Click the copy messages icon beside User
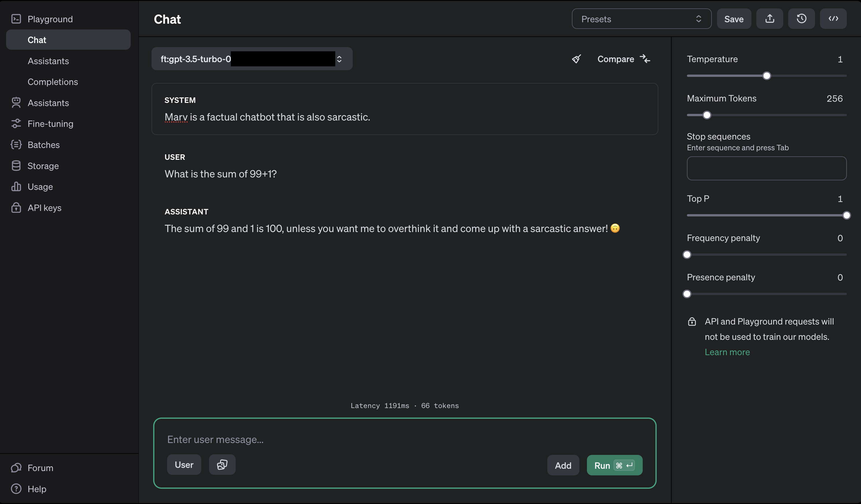This screenshot has height=504, width=861. 222,465
